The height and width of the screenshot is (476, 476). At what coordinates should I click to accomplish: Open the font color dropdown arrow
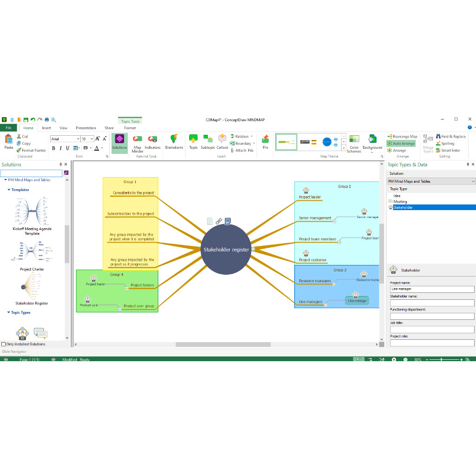pos(102,148)
